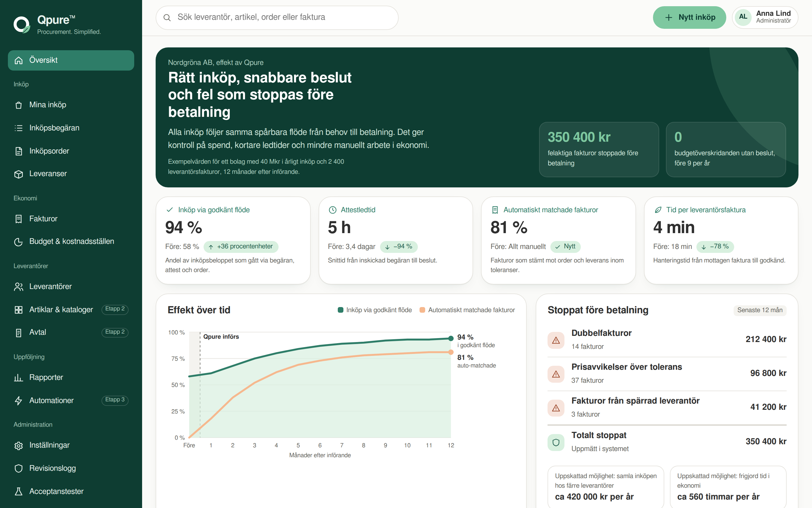Open the Fakturor menu item
Screen dimensions: 812x508
coord(71,219)
